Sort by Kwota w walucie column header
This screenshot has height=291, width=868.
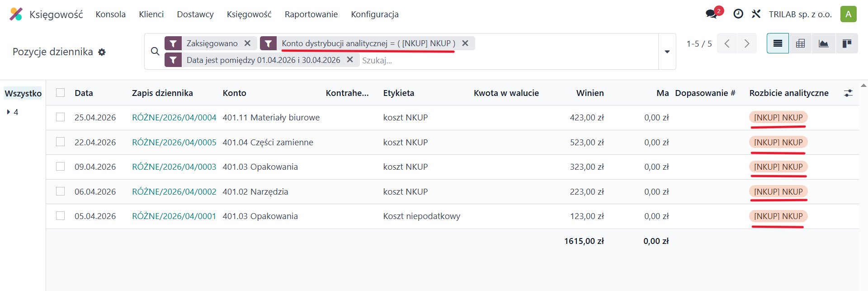pos(506,93)
